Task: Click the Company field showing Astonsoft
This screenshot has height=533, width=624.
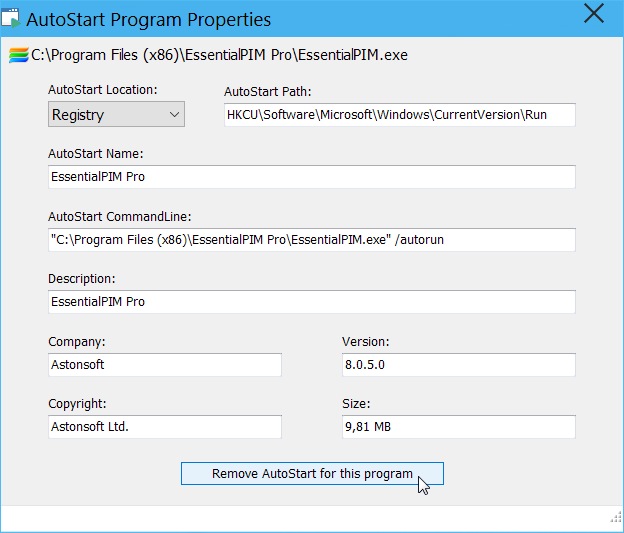Action: click(x=165, y=365)
